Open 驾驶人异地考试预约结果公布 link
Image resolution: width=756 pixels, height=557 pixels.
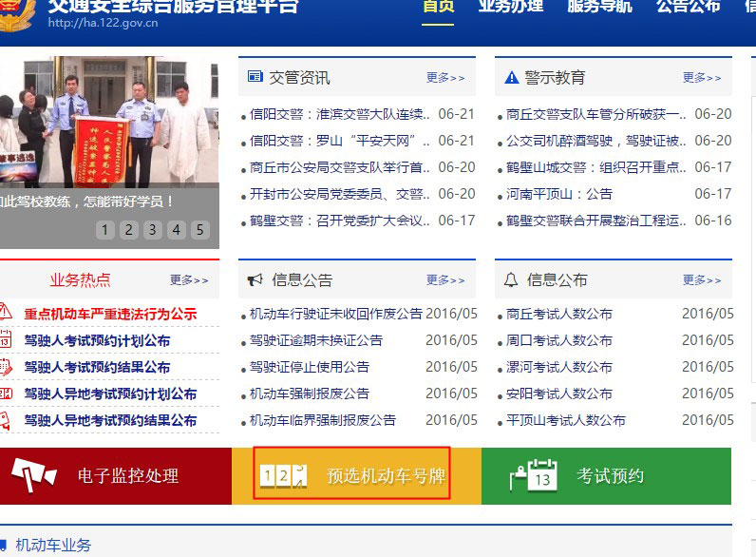[110, 420]
